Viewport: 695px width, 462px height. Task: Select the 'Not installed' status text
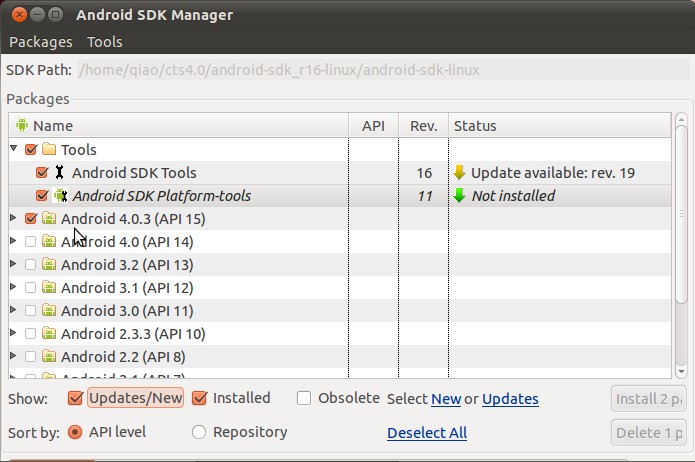pos(513,196)
